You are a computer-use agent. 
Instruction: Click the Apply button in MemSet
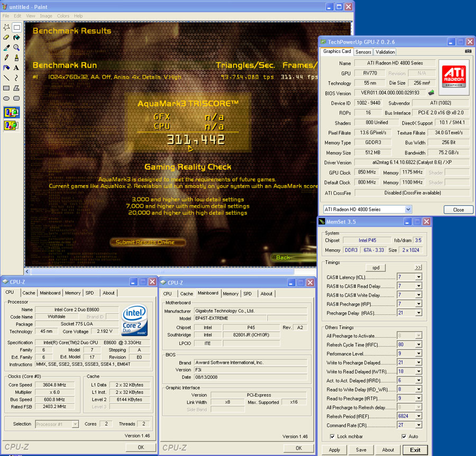[334, 450]
